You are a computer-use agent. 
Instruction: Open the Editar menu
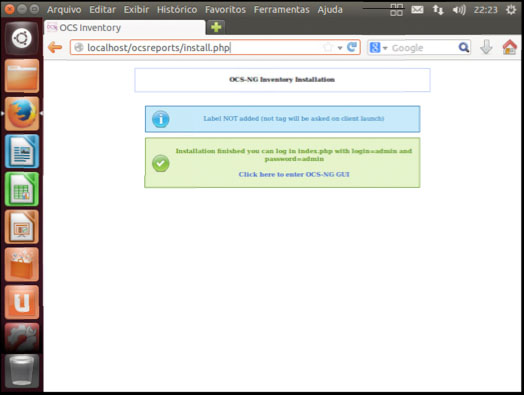coord(102,10)
